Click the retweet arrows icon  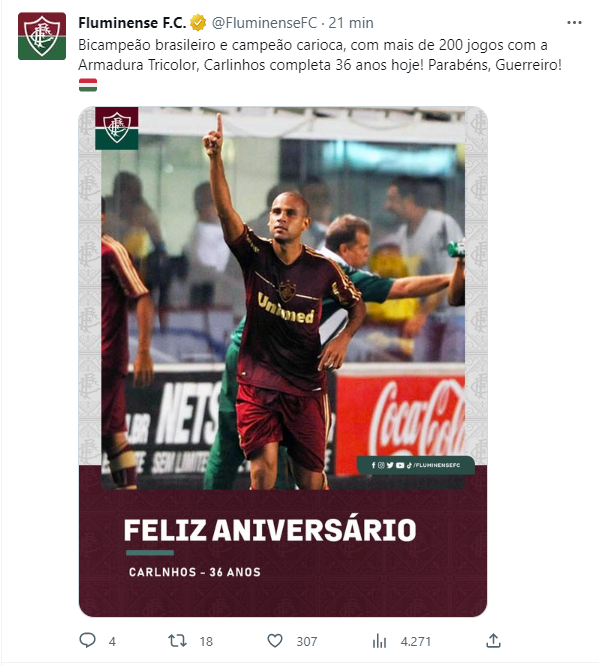(x=177, y=641)
